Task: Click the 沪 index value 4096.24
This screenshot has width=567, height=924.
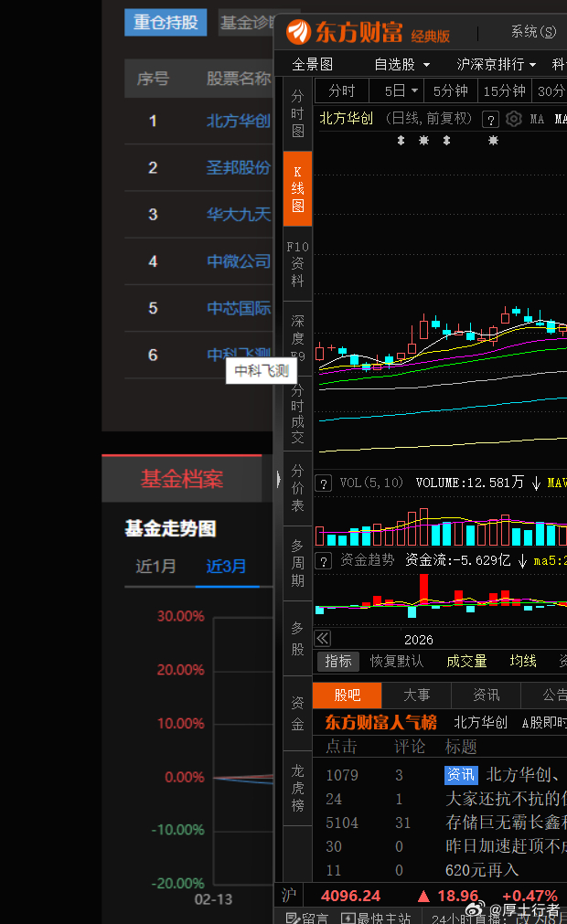Action: coord(350,897)
